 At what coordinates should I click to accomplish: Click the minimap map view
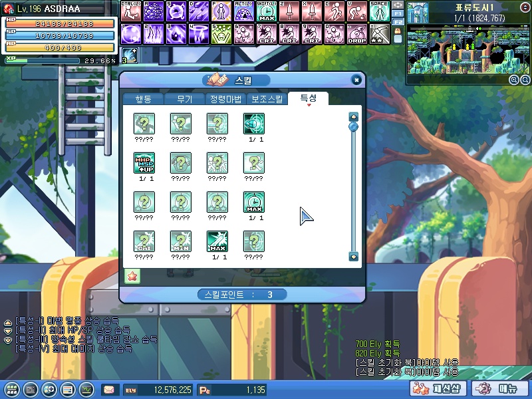[468, 49]
